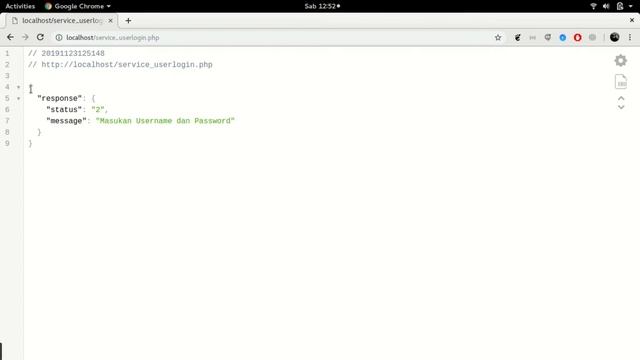
Task: Open the Google Chrome app menu
Action: coord(78,6)
